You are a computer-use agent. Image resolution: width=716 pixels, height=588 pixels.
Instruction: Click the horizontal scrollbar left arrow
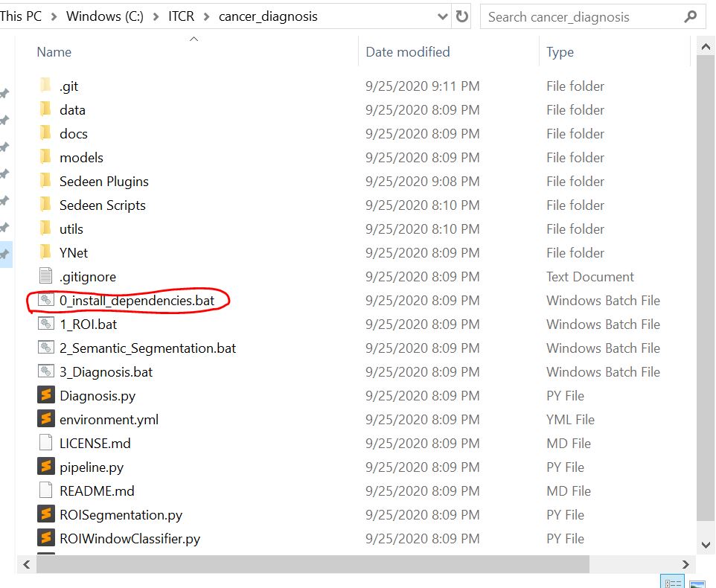pyautogui.click(x=27, y=564)
